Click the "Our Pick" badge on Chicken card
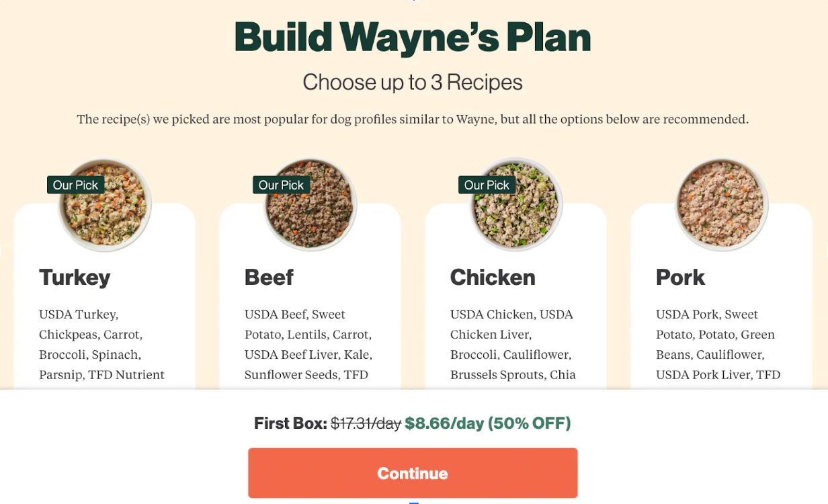Screen dimensions: 828x504 pos(487,185)
